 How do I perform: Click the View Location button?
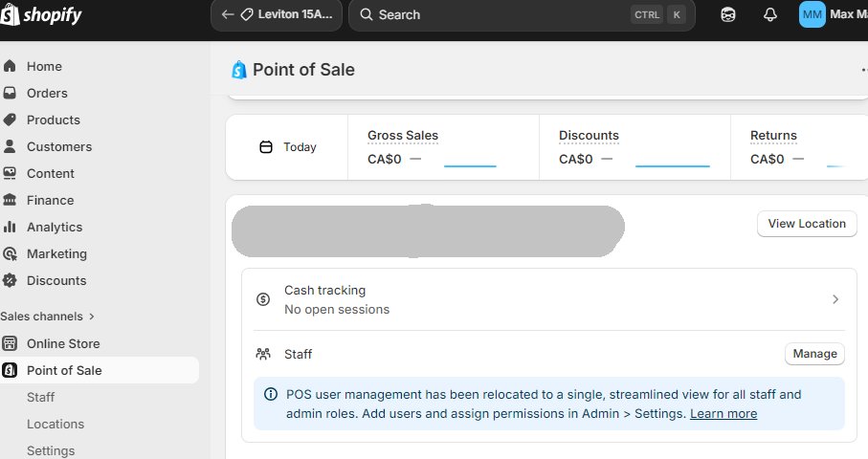807,224
